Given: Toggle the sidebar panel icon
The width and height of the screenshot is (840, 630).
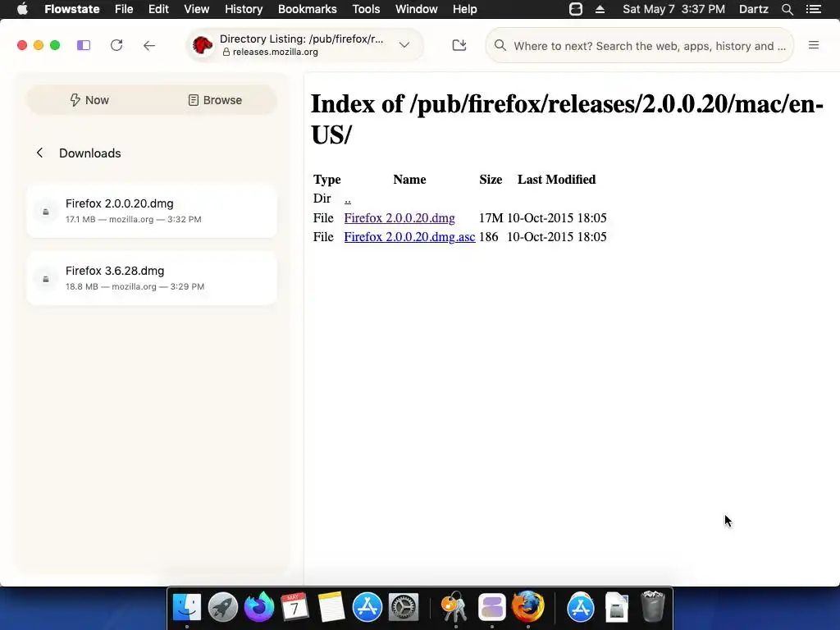Looking at the screenshot, I should [84, 46].
